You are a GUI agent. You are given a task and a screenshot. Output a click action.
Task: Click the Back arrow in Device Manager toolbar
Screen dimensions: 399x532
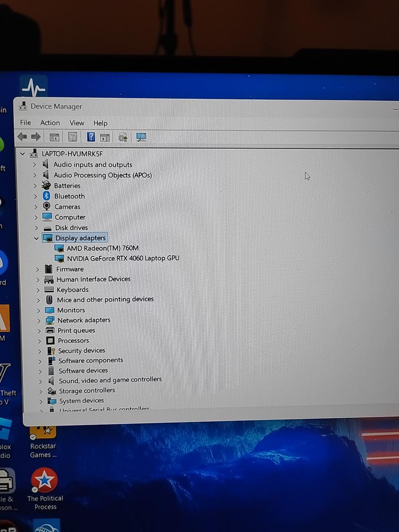click(22, 137)
